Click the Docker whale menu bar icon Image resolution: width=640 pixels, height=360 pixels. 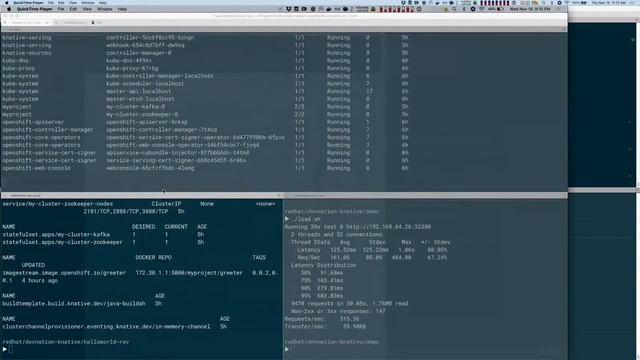329,9
